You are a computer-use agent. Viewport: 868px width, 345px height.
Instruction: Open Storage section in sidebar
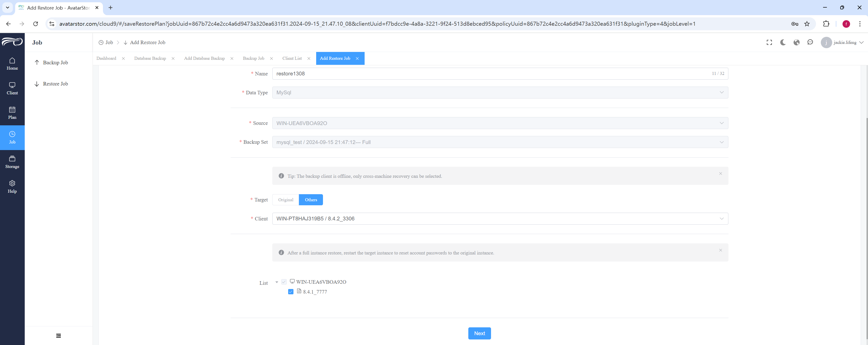coord(12,162)
